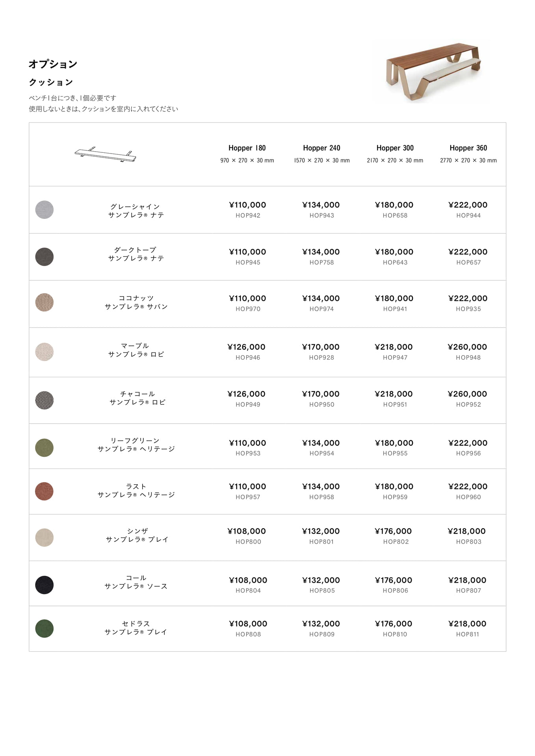Click the ¥176,000 price in セドラス row

(x=394, y=624)
